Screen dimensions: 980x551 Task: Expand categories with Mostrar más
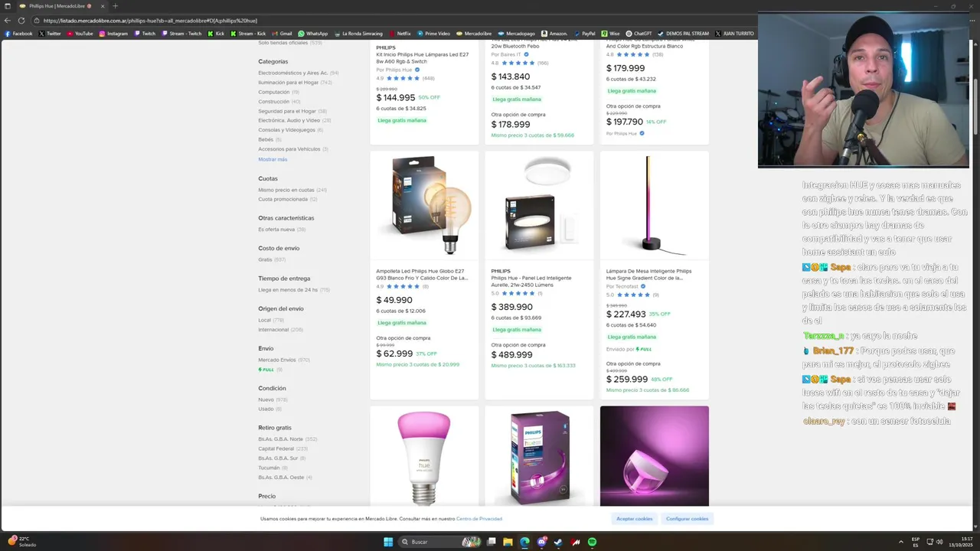tap(273, 159)
